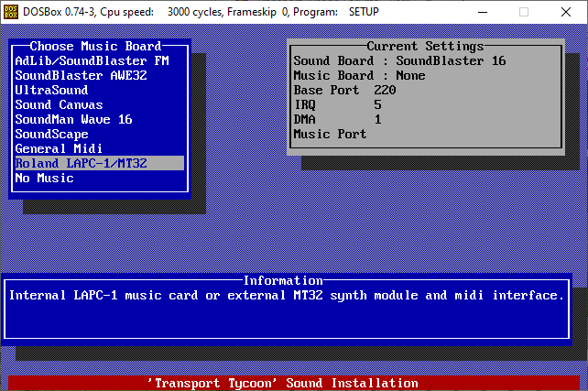Image resolution: width=588 pixels, height=391 pixels.
Task: Pick Sound Canvas from music boards
Action: coord(59,104)
